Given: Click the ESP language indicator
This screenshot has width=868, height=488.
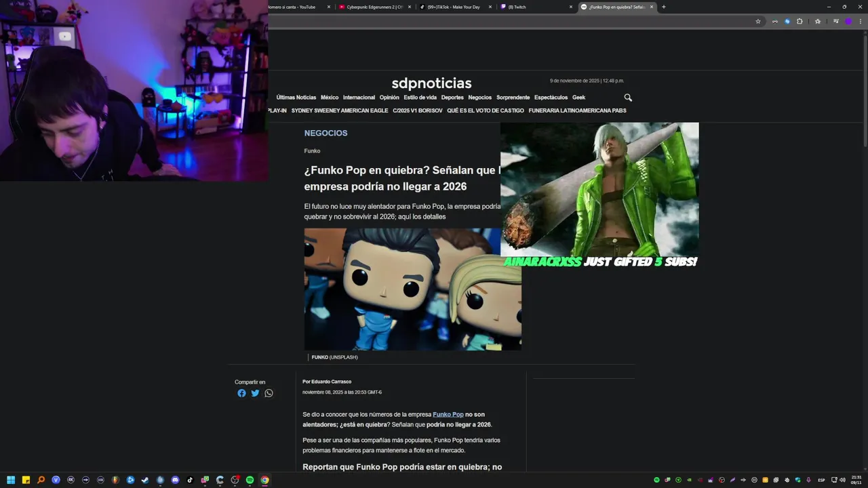Looking at the screenshot, I should [821, 480].
